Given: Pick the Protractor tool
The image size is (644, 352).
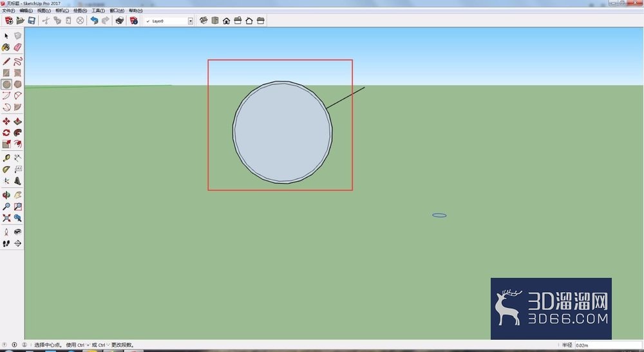Looking at the screenshot, I should pyautogui.click(x=6, y=170).
